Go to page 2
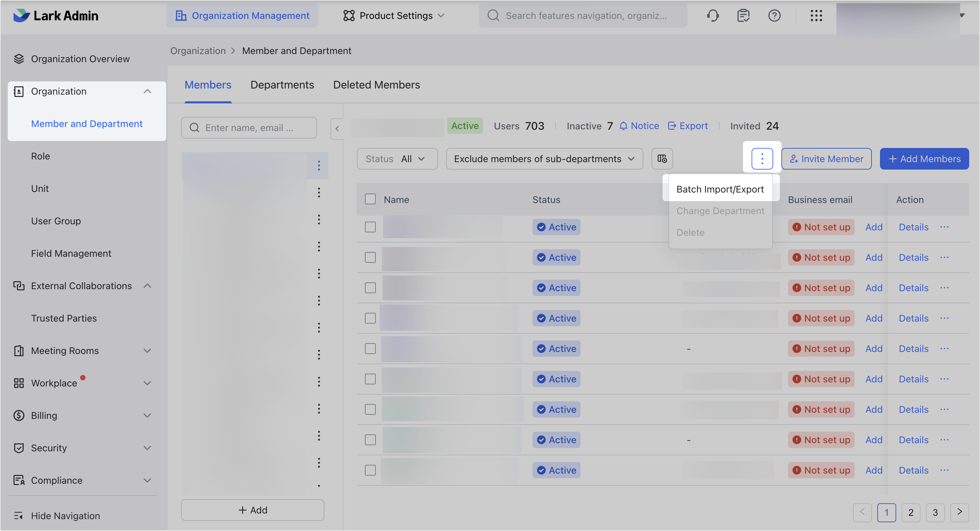The width and height of the screenshot is (980, 531). pos(911,512)
